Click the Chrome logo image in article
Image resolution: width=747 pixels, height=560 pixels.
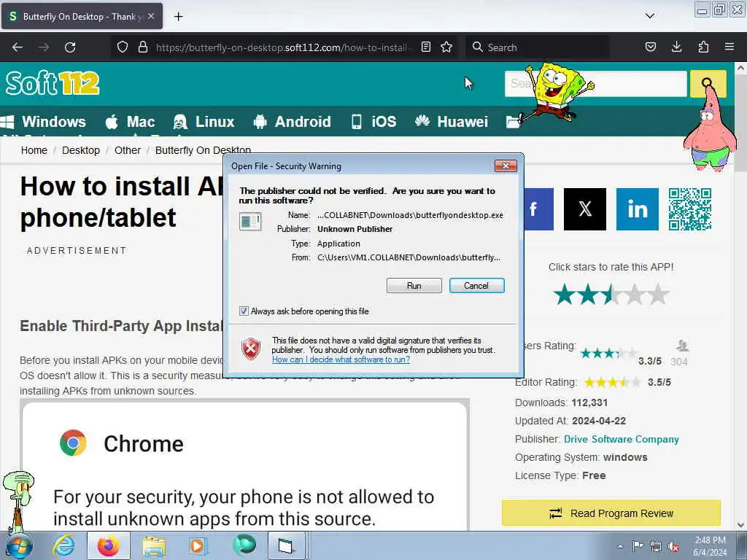[74, 443]
